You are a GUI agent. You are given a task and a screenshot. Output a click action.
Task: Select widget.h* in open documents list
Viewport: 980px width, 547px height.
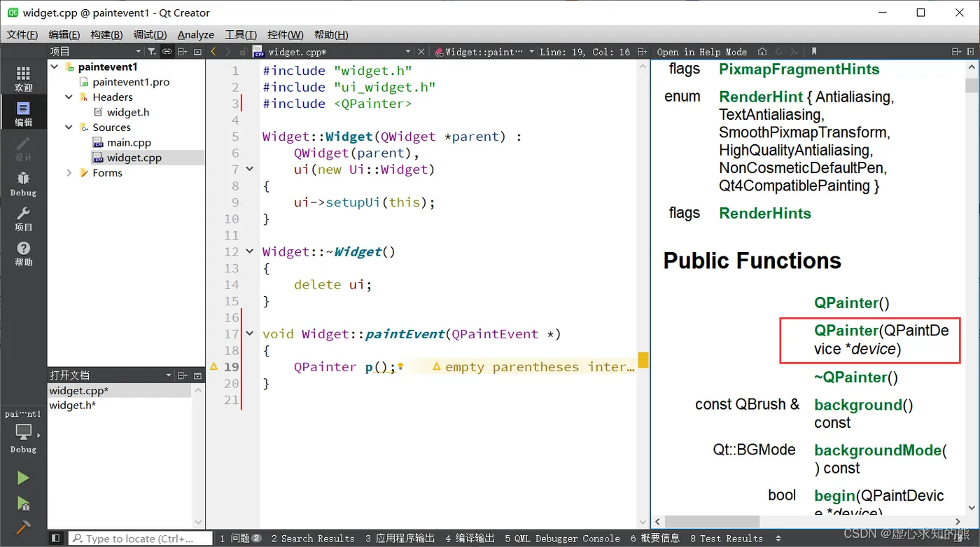[72, 405]
